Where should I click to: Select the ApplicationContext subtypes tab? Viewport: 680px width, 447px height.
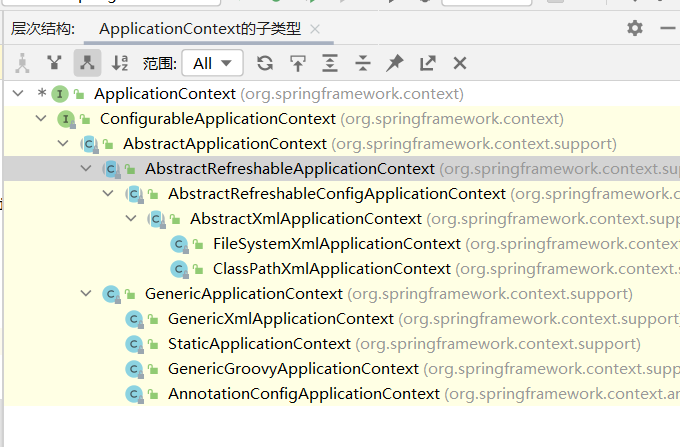(x=200, y=29)
